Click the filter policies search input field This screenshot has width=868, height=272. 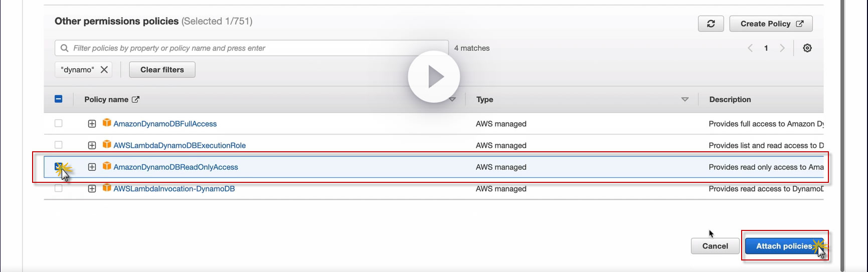252,48
